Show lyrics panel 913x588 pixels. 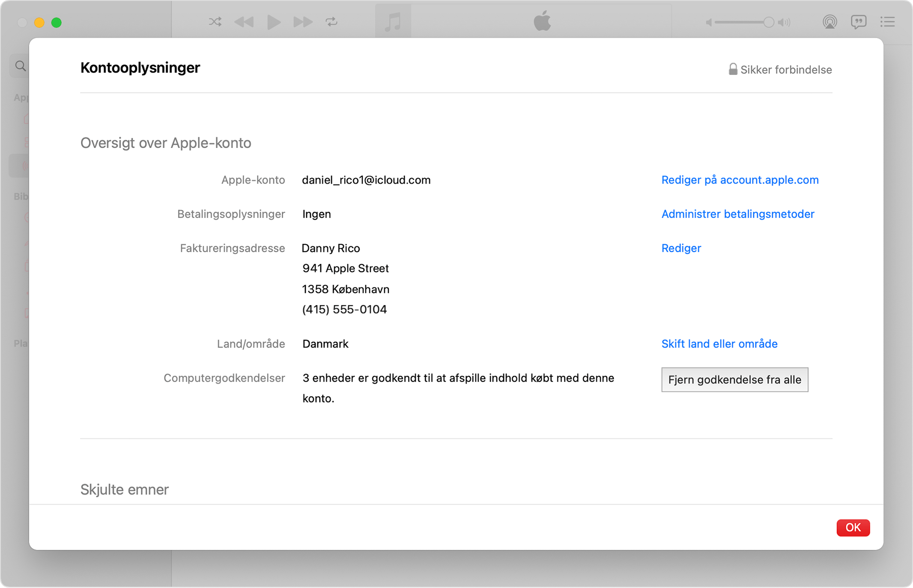tap(859, 22)
